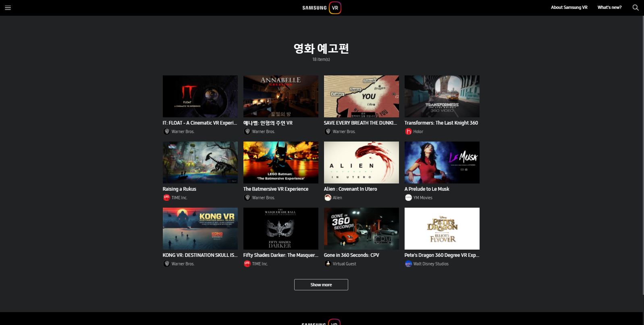
Task: Go to Samsung VR logo home
Action: (x=322, y=8)
